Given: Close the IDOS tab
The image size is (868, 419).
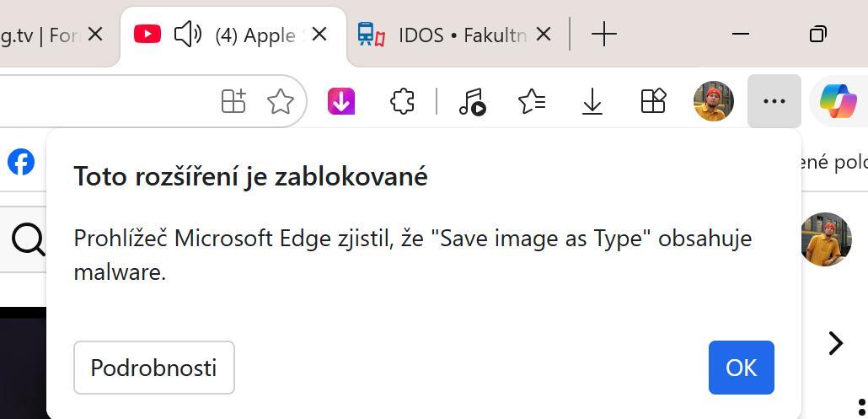Looking at the screenshot, I should pyautogui.click(x=544, y=34).
